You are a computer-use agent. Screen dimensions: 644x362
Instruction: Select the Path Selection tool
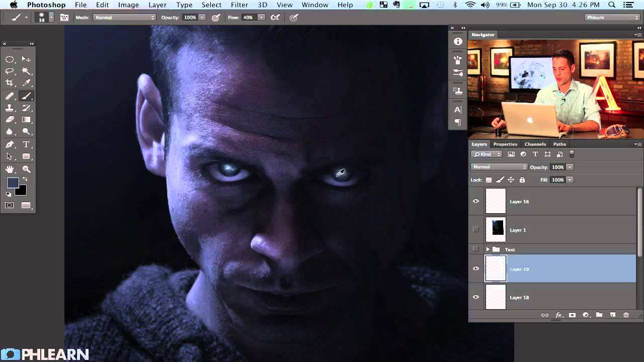(x=10, y=156)
